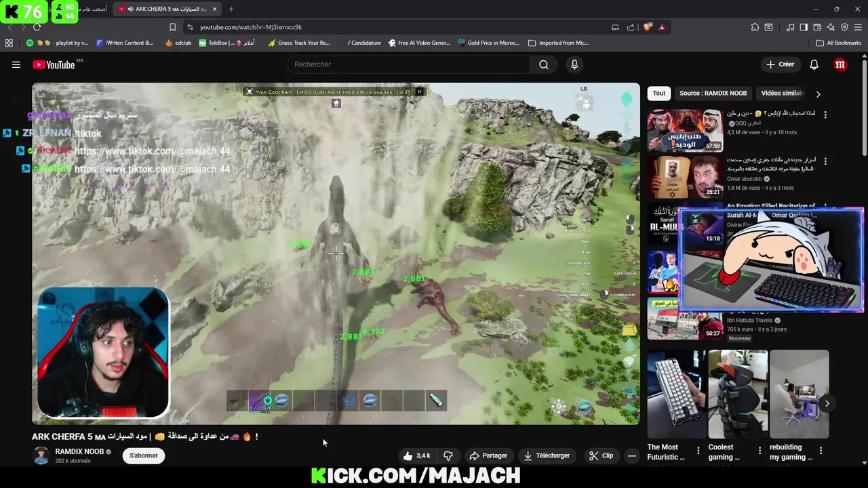
Task: Open the account avatar menu
Action: tap(840, 64)
